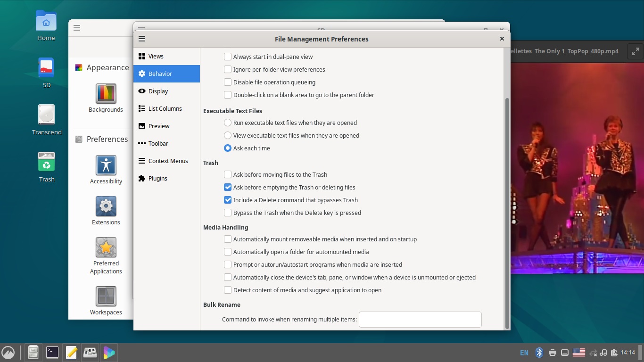Open Preferred Applications settings
644x362 pixels.
coord(106,255)
